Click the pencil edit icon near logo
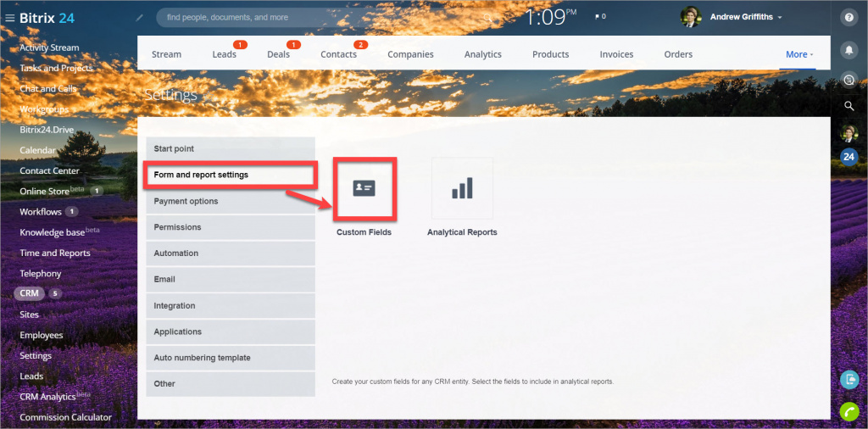 [140, 18]
